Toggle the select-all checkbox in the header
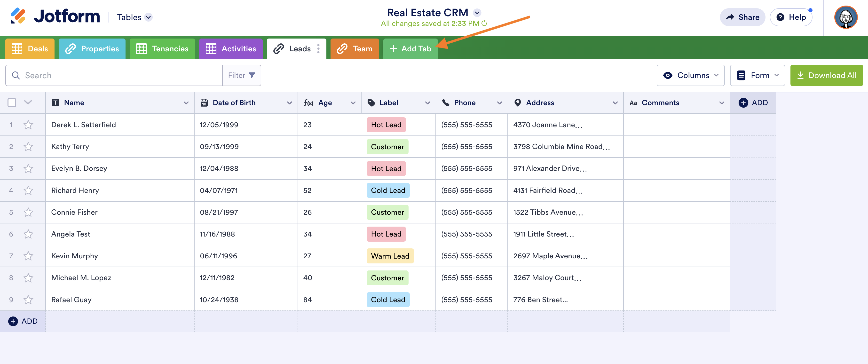This screenshot has height=364, width=868. [12, 103]
